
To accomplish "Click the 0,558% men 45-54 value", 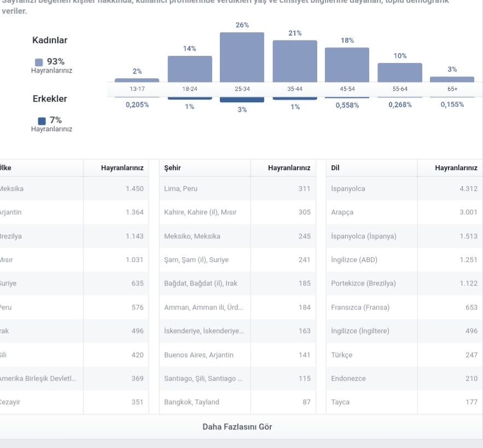I will [x=347, y=106].
